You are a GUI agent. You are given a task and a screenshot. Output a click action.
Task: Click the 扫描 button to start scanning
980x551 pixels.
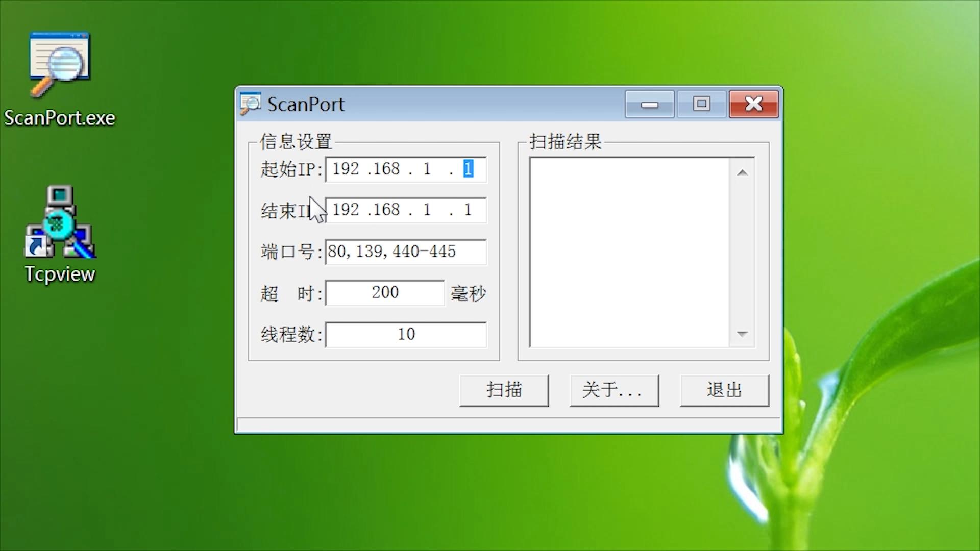point(504,390)
